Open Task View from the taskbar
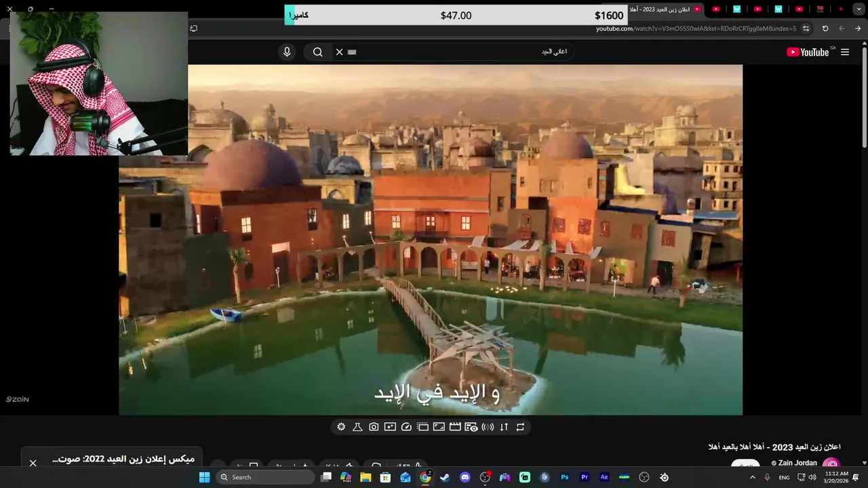 click(326, 477)
